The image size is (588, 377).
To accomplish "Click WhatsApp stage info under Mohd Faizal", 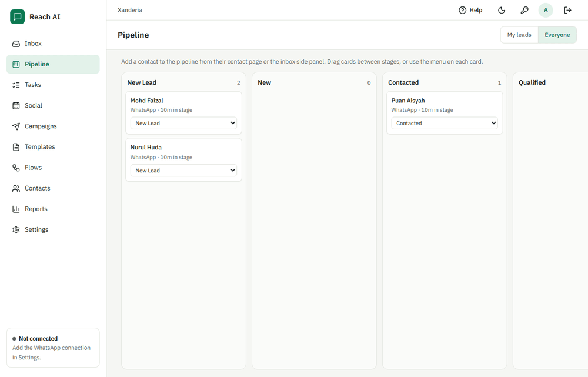I will pos(161,110).
